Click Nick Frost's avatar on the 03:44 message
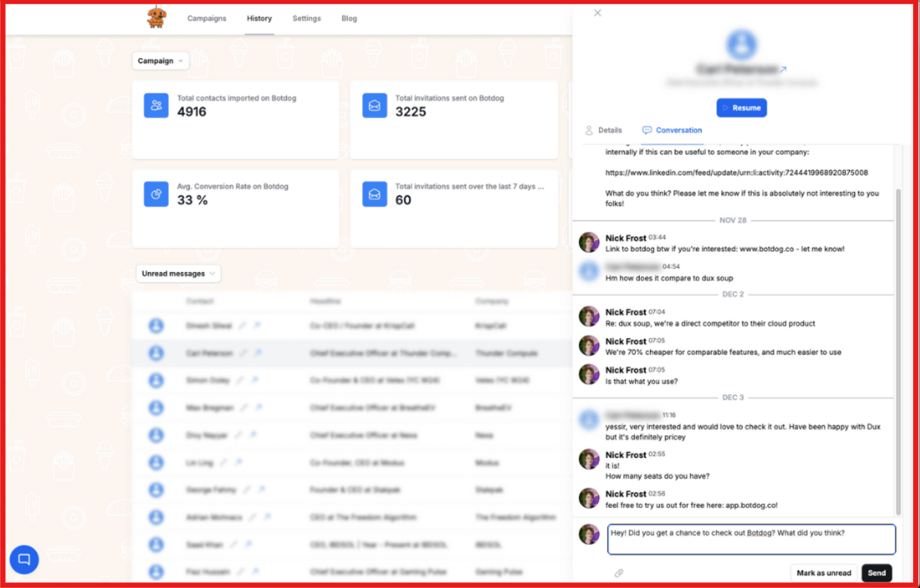This screenshot has width=920, height=588. pyautogui.click(x=589, y=242)
